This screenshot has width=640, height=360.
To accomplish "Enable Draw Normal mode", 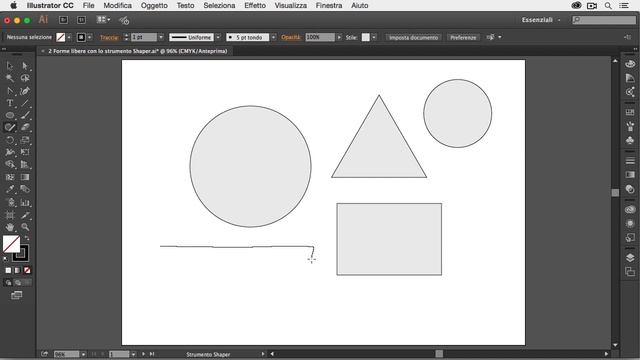I will [x=8, y=282].
